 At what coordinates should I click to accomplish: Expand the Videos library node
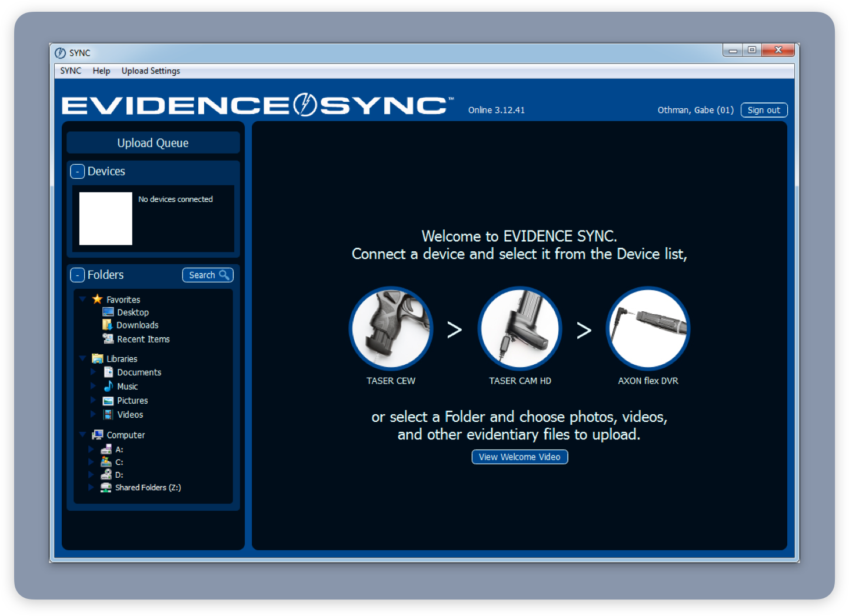click(93, 414)
